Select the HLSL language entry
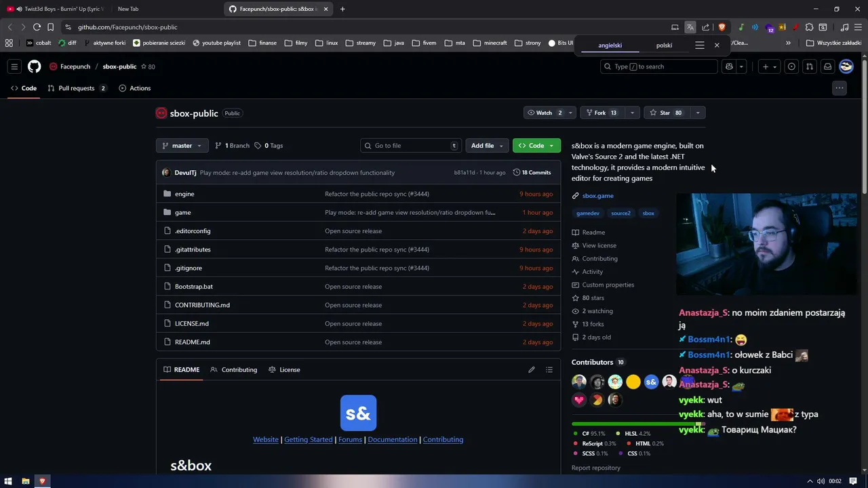The width and height of the screenshot is (868, 488). [x=633, y=434]
